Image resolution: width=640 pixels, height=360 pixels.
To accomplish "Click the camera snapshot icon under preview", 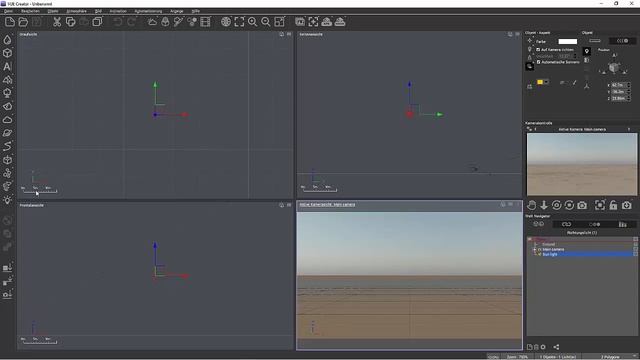I will pos(582,205).
